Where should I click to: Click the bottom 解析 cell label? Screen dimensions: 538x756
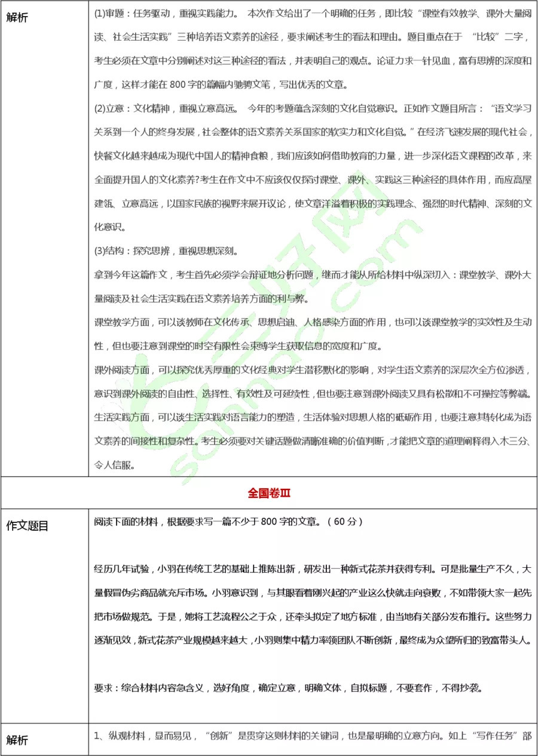pyautogui.click(x=17, y=740)
